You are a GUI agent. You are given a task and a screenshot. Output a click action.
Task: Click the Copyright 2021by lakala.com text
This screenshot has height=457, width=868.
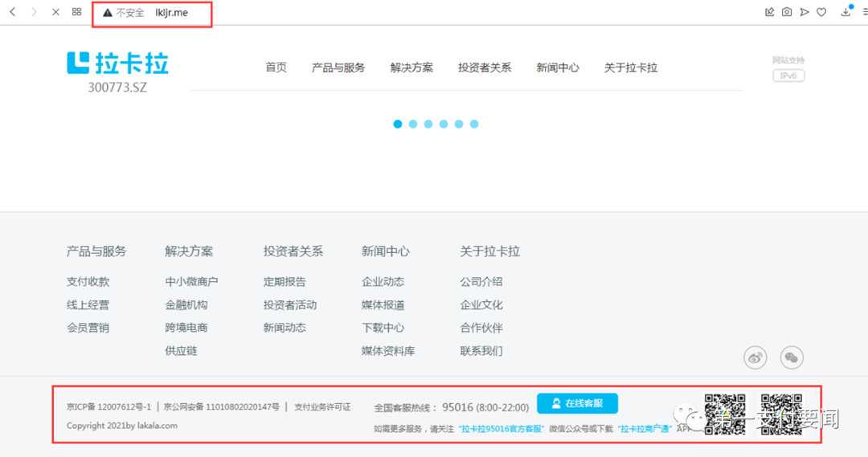point(122,426)
